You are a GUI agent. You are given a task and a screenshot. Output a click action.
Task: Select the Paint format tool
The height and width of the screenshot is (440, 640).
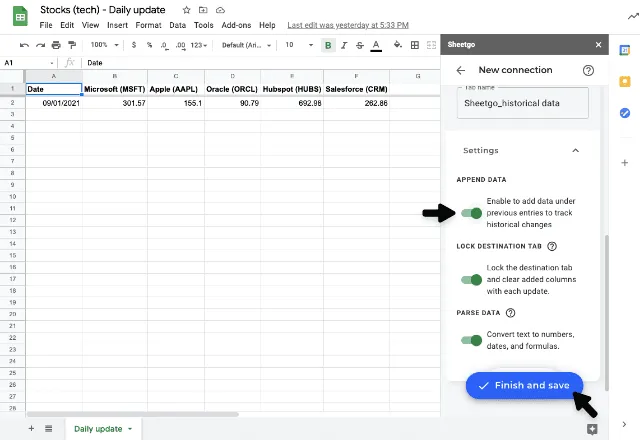[72, 45]
